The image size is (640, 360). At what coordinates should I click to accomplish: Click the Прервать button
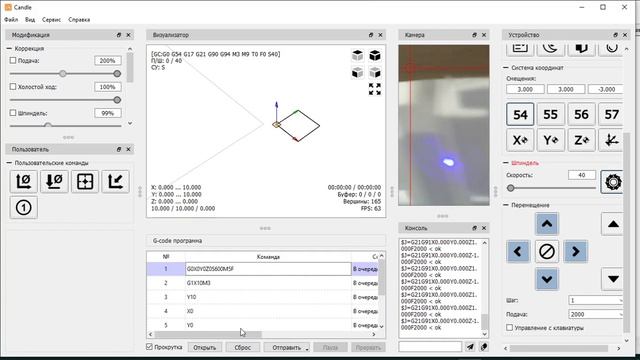click(x=368, y=347)
